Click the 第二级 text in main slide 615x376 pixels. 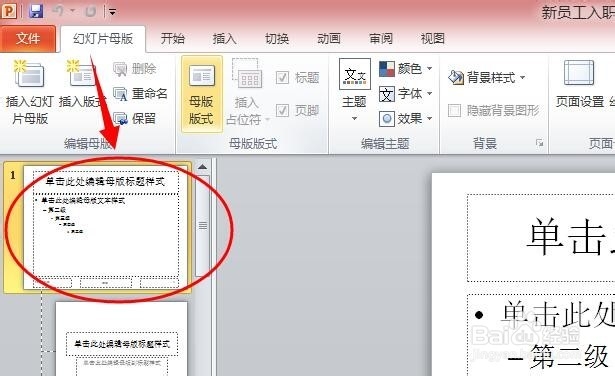568,356
